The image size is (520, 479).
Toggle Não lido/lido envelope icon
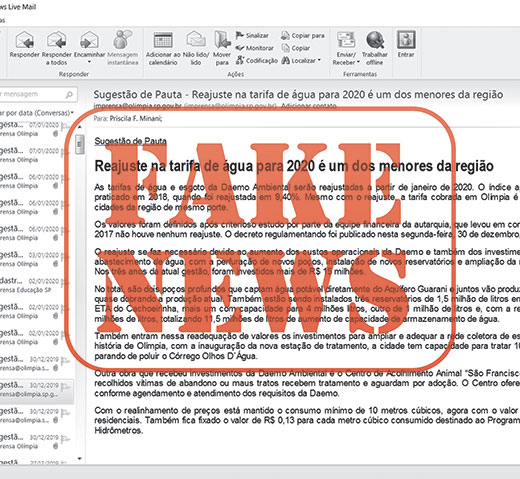tap(196, 39)
